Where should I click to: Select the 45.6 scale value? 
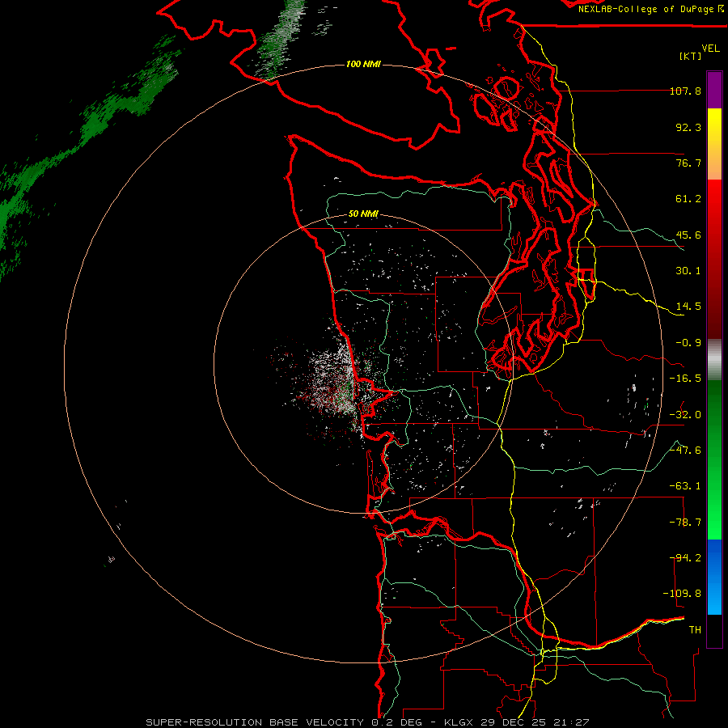(688, 235)
